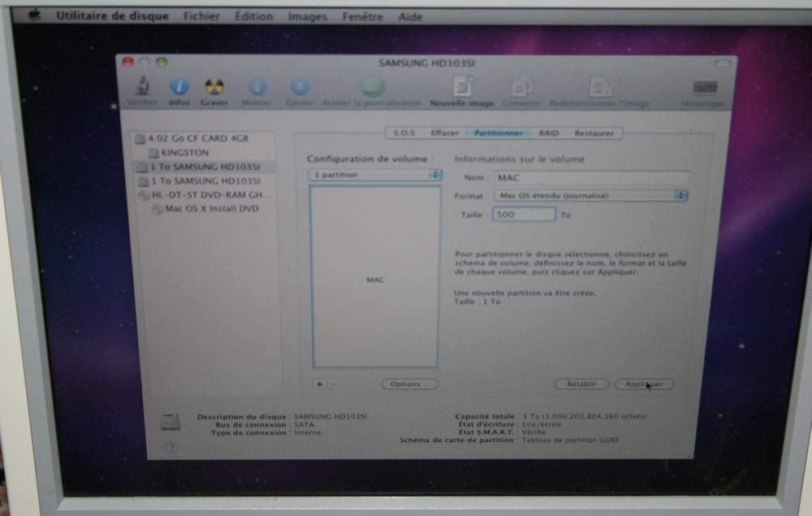The height and width of the screenshot is (516, 812).
Task: Open the Fenêtre menu
Action: pos(362,17)
